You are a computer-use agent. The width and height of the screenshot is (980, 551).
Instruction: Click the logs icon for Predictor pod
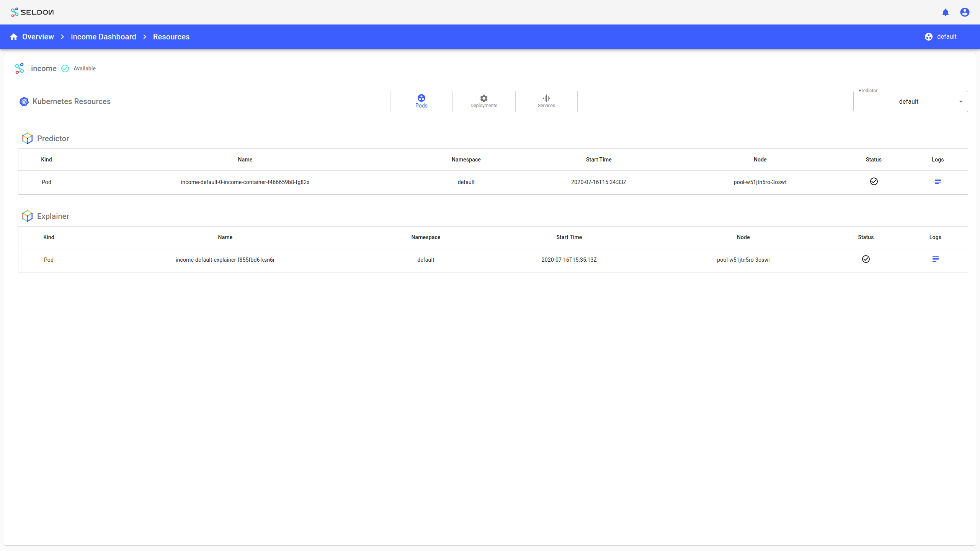pos(938,181)
